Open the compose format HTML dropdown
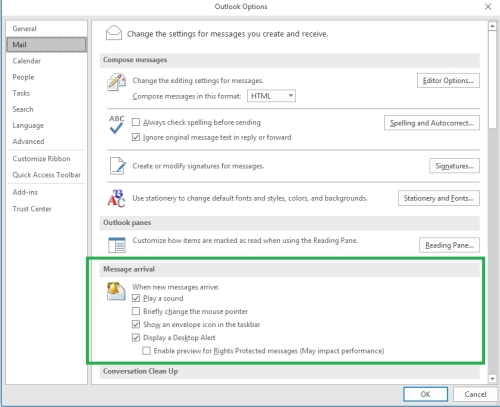The height and width of the screenshot is (407, 500). tap(271, 96)
